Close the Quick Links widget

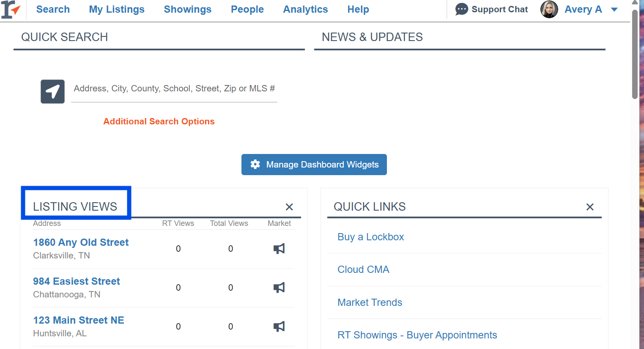coord(590,207)
